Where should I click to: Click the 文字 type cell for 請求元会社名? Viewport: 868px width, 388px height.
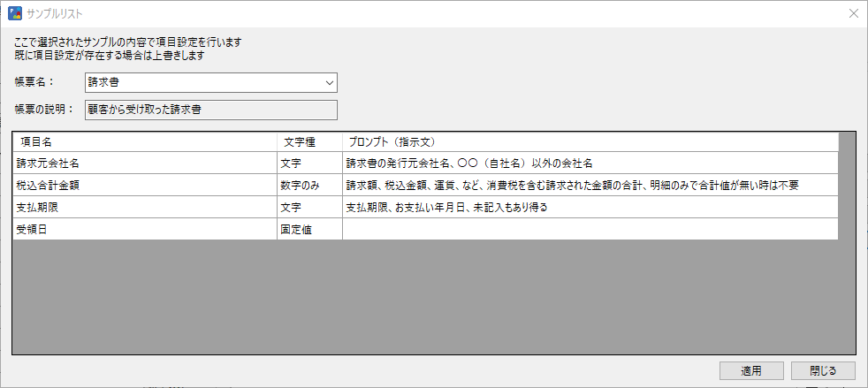coord(309,164)
